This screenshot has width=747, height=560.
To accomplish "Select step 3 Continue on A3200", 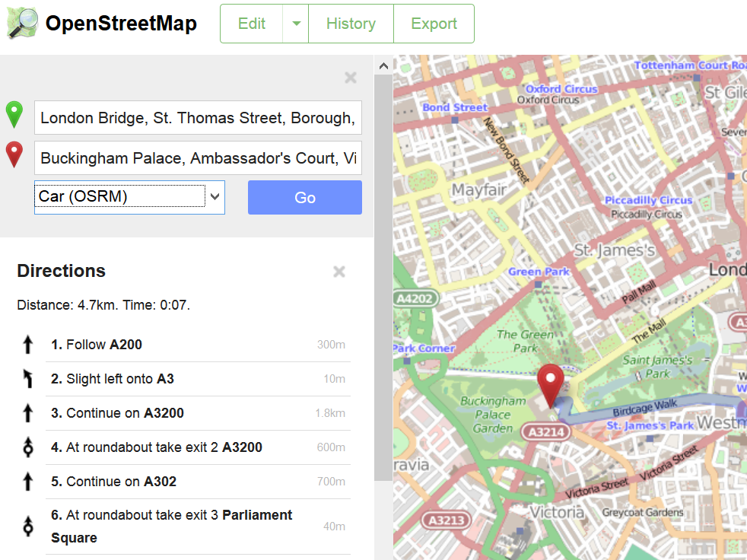I will tap(199, 413).
